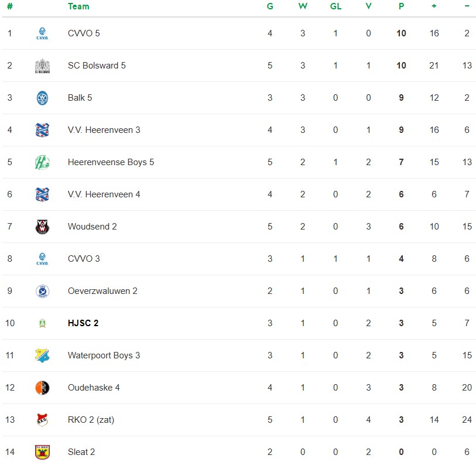
Task: Click the SC Bolsward 5 club logo
Action: coord(42,66)
